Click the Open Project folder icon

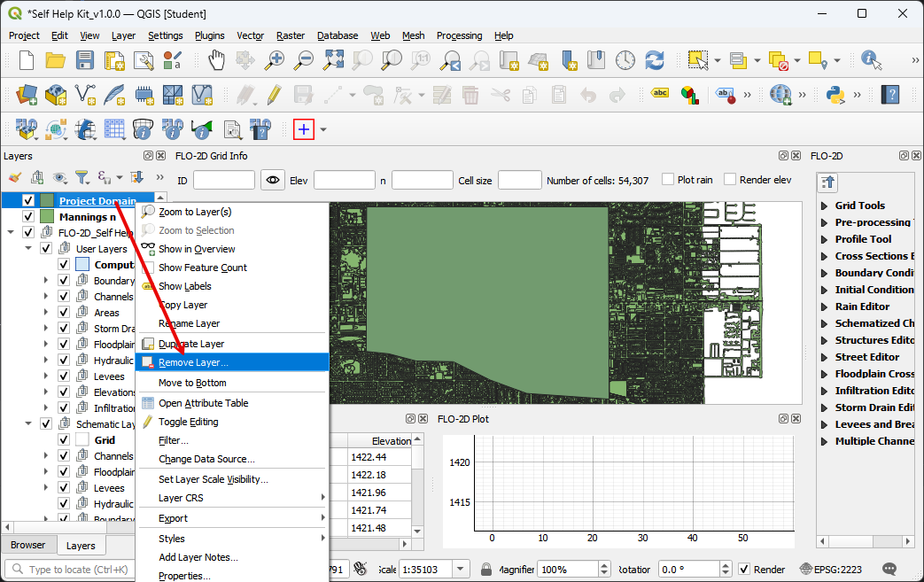coord(56,60)
